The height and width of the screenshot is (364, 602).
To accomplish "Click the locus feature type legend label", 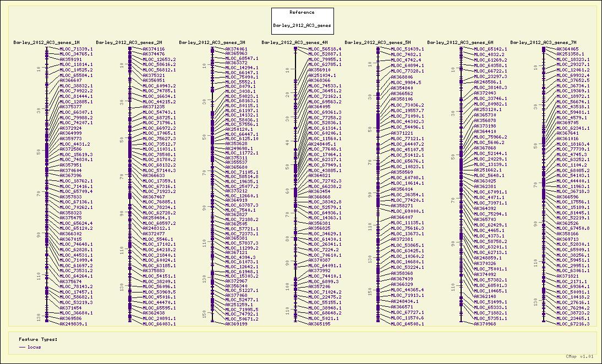I will (x=34, y=347).
